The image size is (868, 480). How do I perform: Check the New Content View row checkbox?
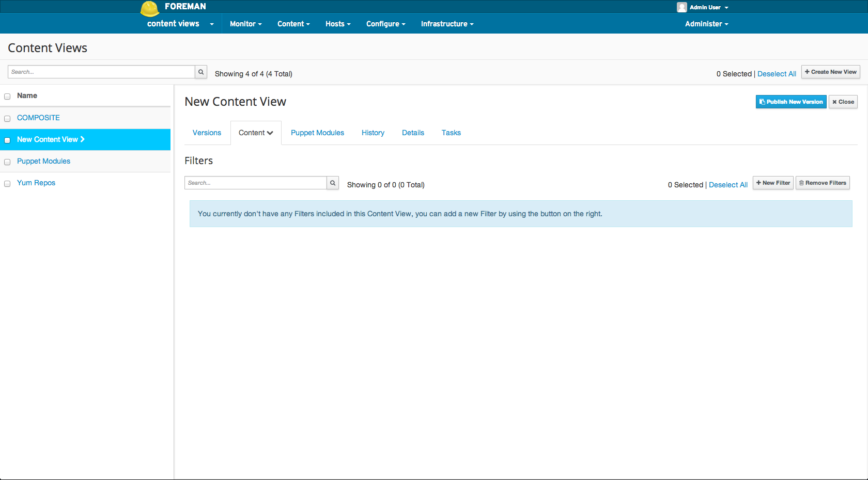pyautogui.click(x=7, y=140)
